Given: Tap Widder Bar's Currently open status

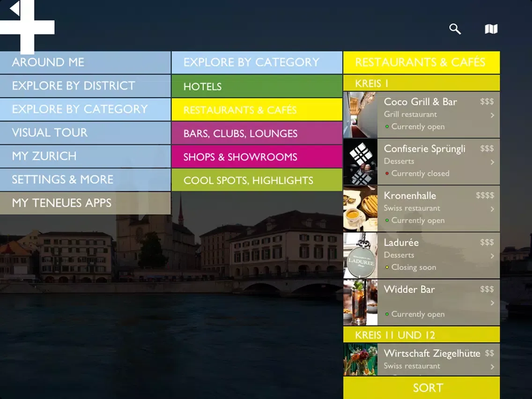Looking at the screenshot, I should coord(414,314).
